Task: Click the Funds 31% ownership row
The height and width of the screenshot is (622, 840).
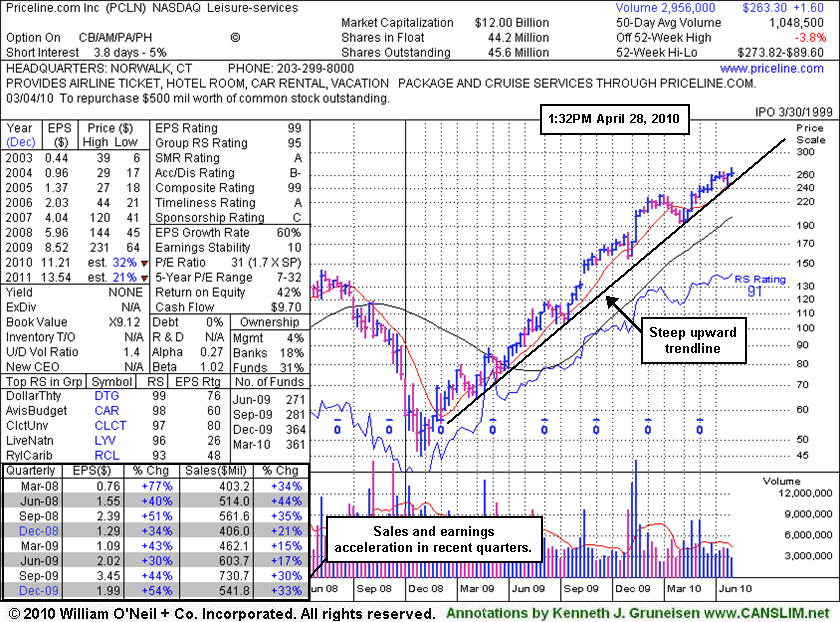Action: (x=268, y=368)
